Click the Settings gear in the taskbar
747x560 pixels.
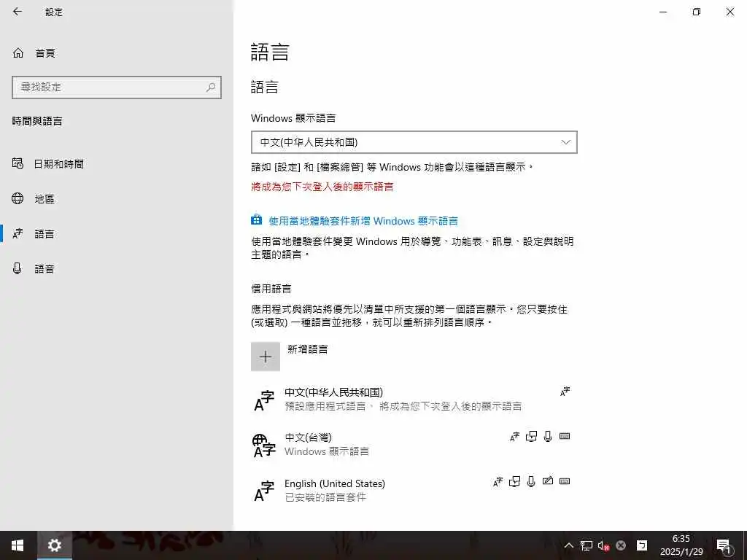(54, 545)
